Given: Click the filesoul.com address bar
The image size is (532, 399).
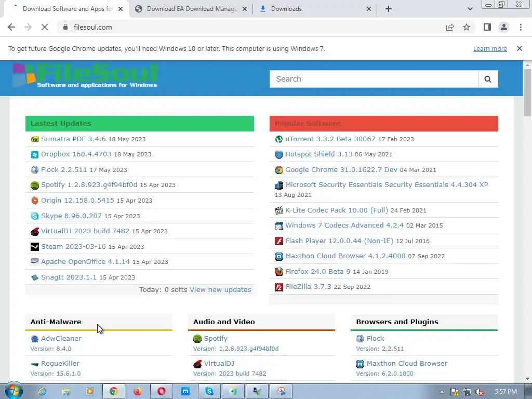Looking at the screenshot, I should (251, 27).
